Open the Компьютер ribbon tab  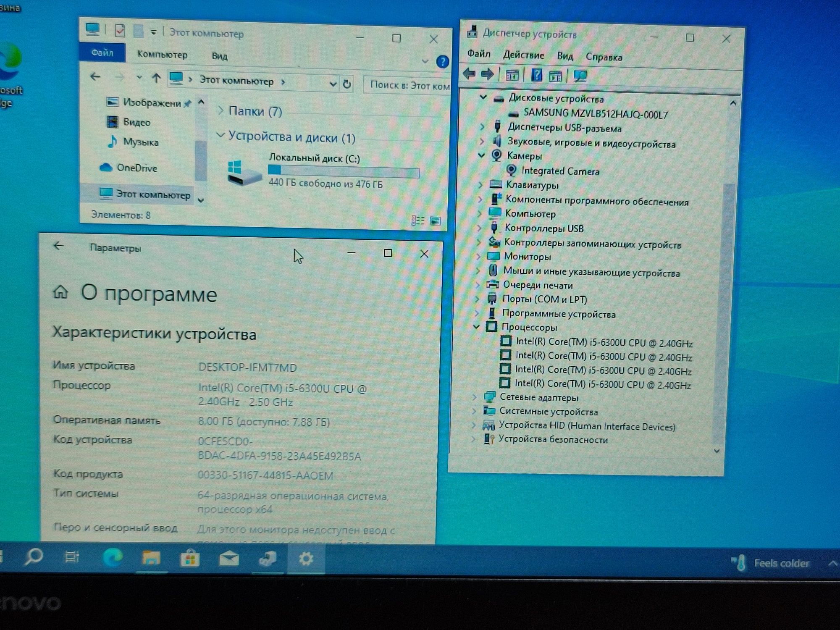(x=162, y=55)
